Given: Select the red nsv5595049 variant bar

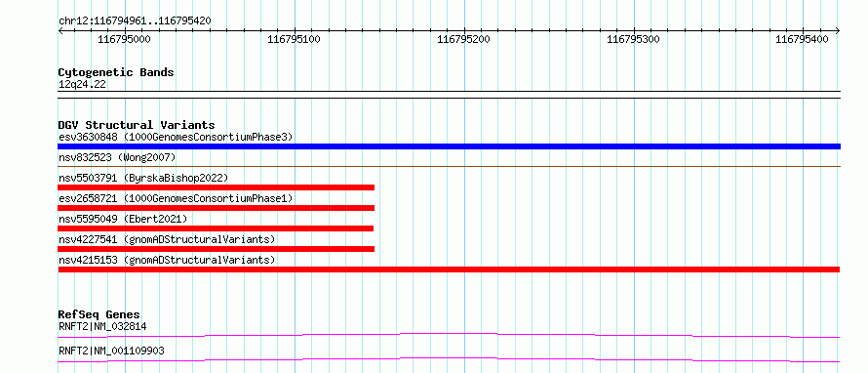Looking at the screenshot, I should (x=216, y=228).
